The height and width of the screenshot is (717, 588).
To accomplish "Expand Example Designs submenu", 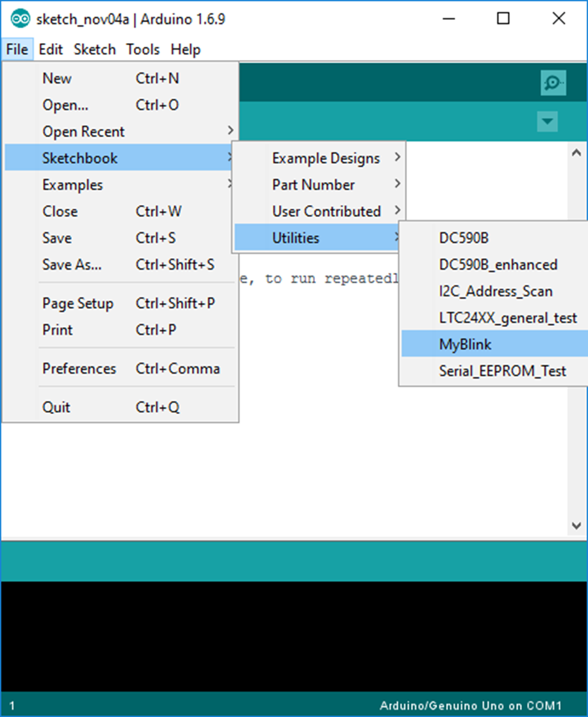I will pyautogui.click(x=319, y=158).
